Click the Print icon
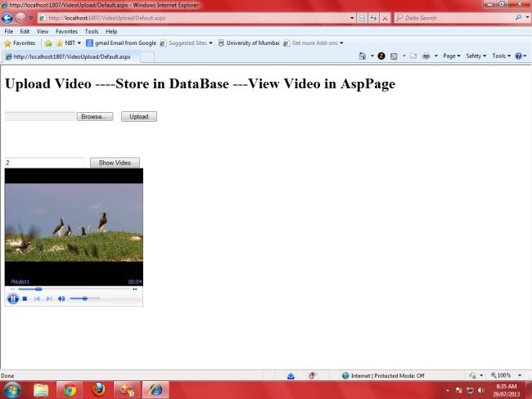532x399 pixels. point(426,56)
